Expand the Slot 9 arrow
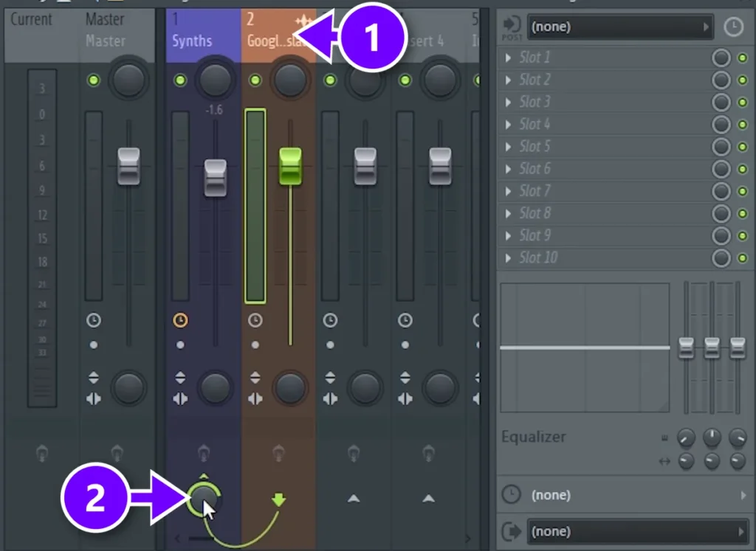The height and width of the screenshot is (551, 756). point(508,235)
